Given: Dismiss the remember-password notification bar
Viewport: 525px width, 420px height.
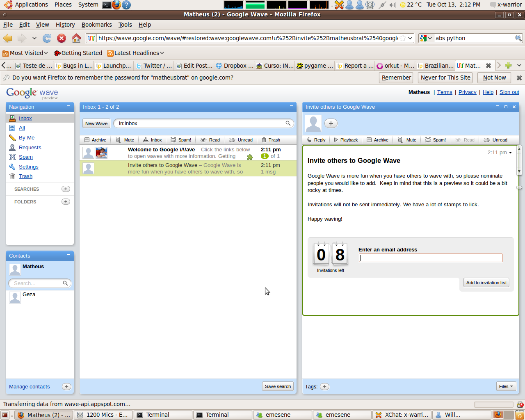Looking at the screenshot, I should coord(519,78).
